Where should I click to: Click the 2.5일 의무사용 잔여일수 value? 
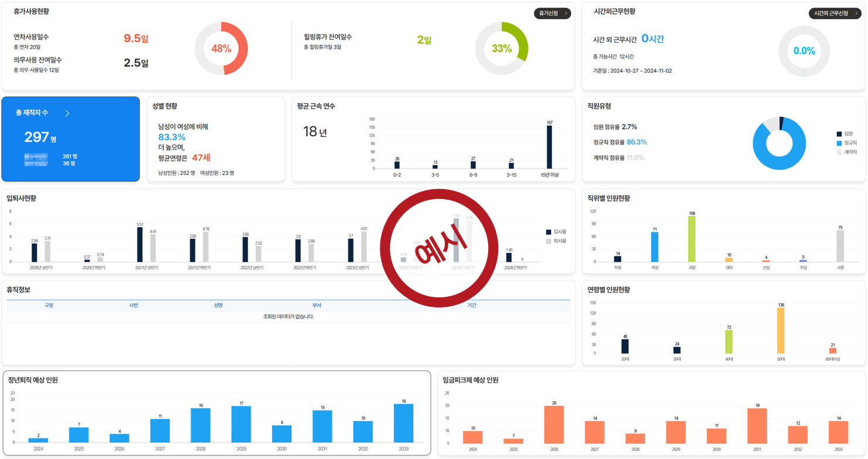point(136,63)
